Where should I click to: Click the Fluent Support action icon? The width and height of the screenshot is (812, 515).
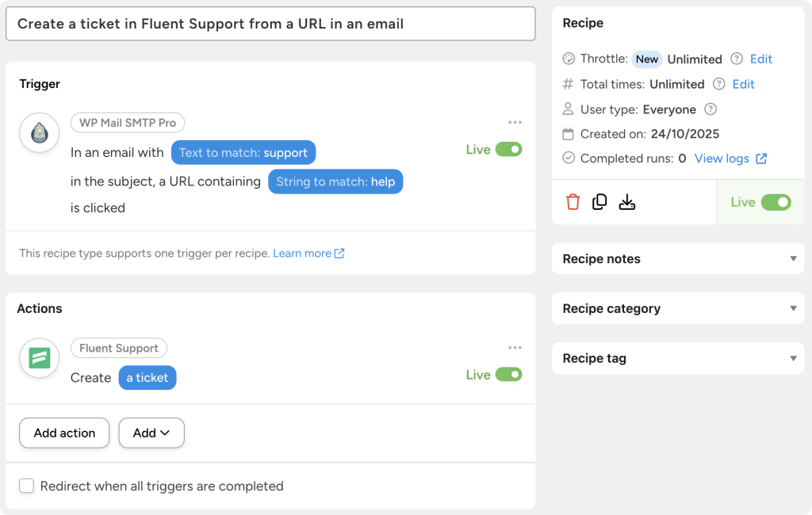click(39, 358)
